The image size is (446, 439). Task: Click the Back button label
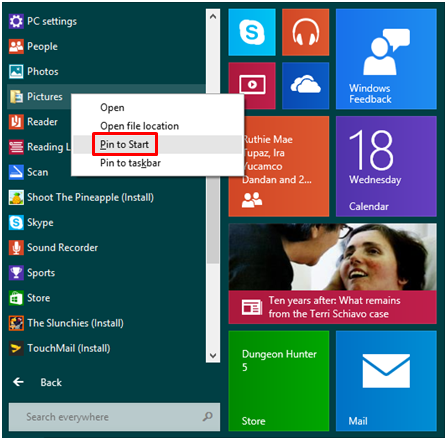click(x=51, y=382)
